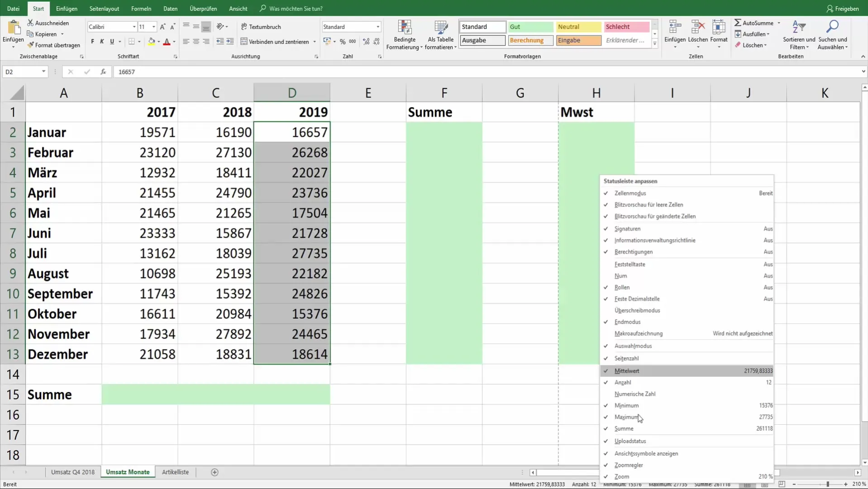The height and width of the screenshot is (489, 868).
Task: Decrease font size with smaller A icon
Action: coord(172,27)
